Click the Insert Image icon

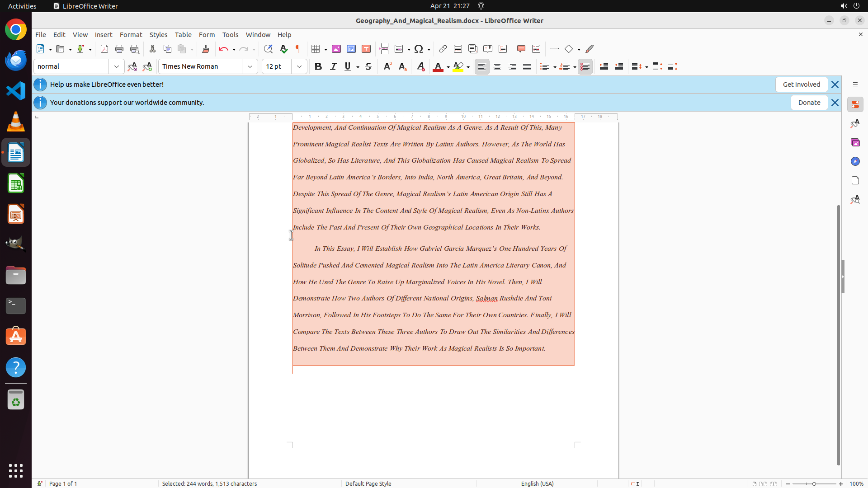(x=336, y=49)
